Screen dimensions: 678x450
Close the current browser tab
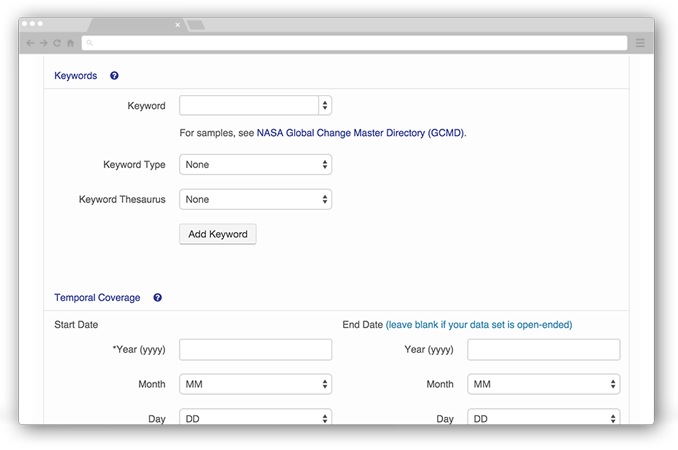click(177, 25)
